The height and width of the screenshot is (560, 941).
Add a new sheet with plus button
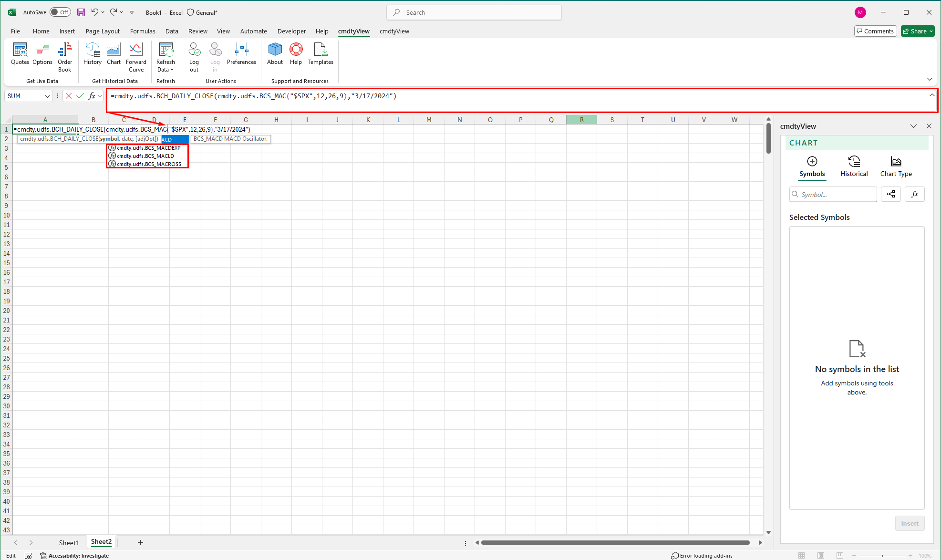coord(140,542)
